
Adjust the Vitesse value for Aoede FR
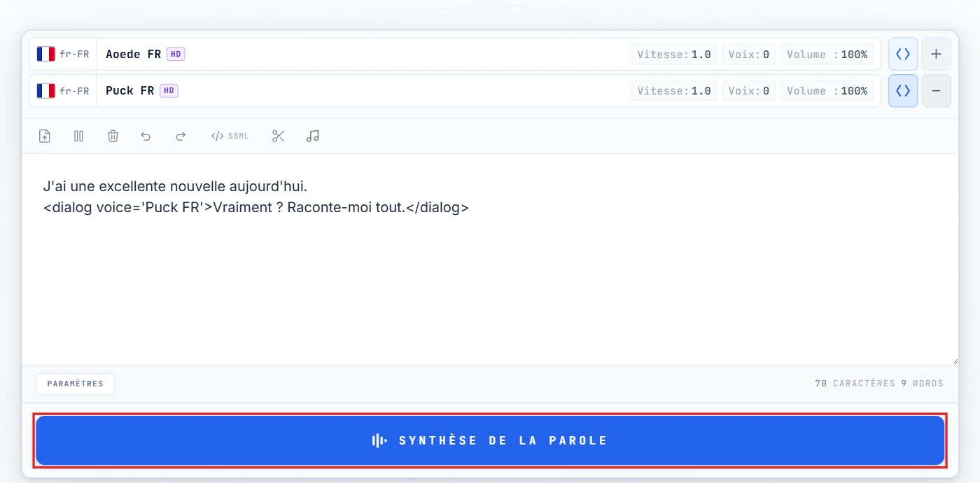tap(673, 54)
